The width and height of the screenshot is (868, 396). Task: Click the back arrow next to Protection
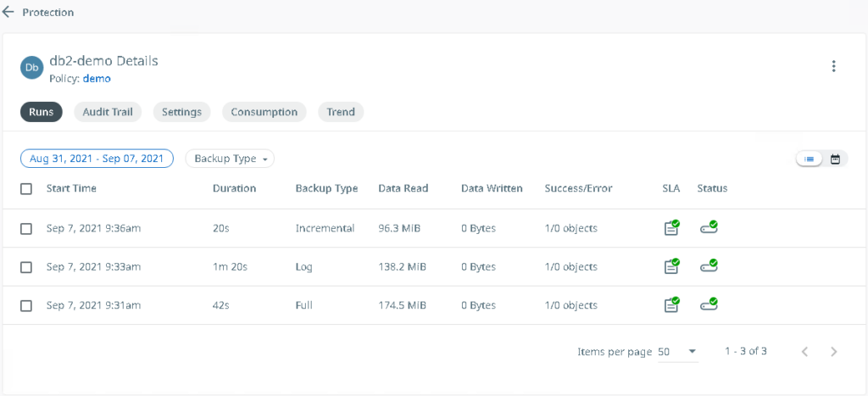[8, 13]
